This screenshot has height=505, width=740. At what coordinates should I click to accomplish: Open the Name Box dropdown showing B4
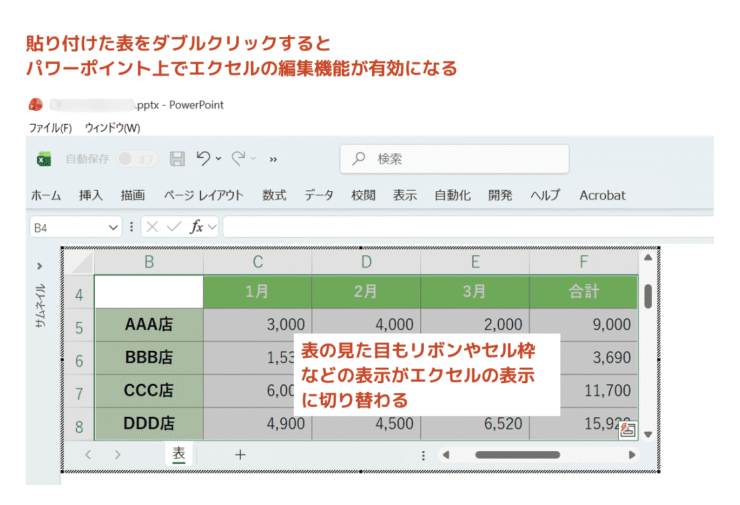click(113, 228)
